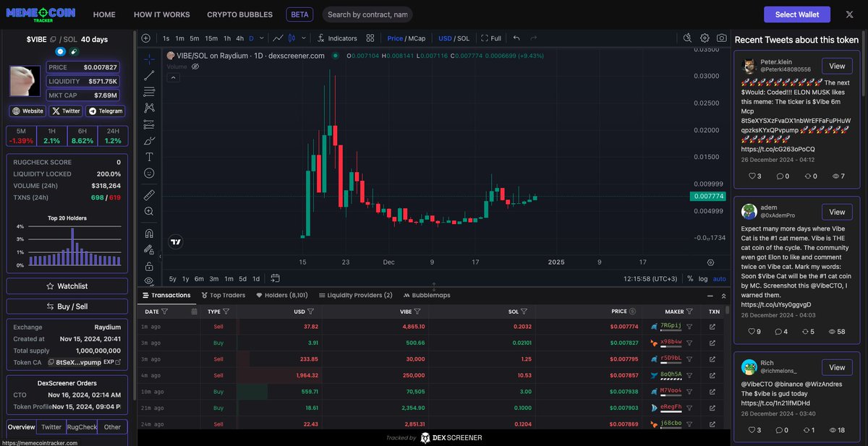Open the Bubblemaps tab
Viewport: 868px width, 446px height.
click(x=427, y=295)
